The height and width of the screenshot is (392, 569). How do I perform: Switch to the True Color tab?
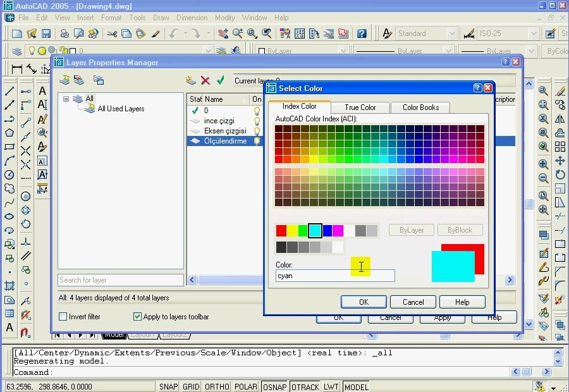(360, 107)
